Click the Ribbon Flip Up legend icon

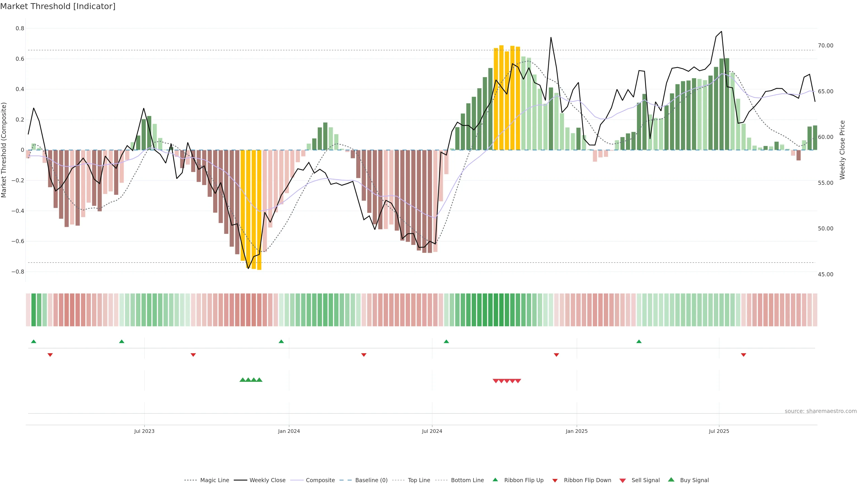tap(495, 480)
